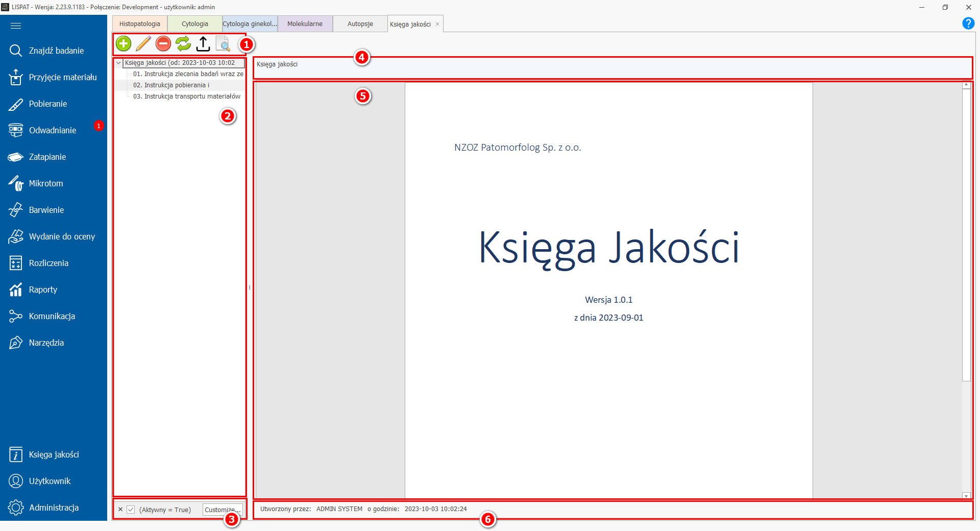Open Mikrotom from the sidebar
980x531 pixels.
click(46, 183)
